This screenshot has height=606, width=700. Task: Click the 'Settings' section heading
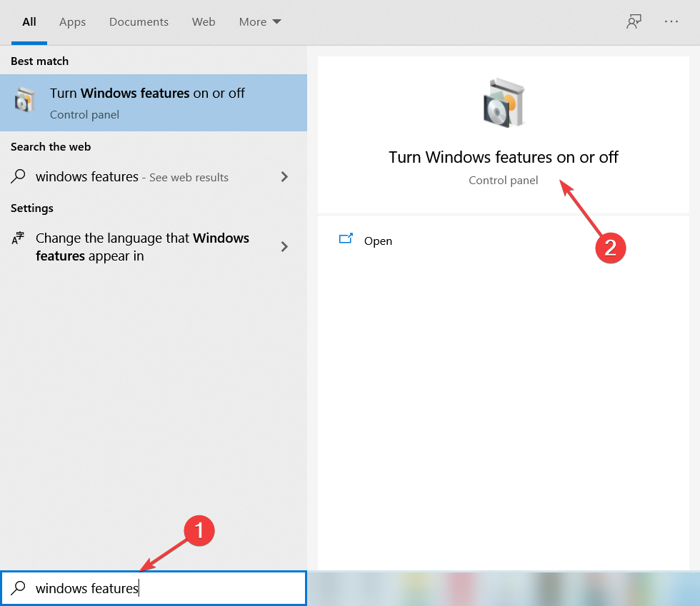tap(32, 208)
